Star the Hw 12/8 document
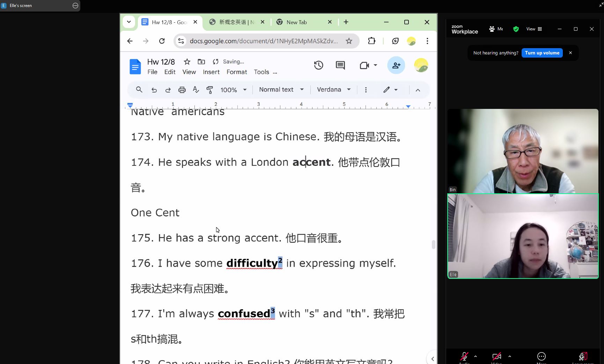Viewport: 604px width, 364px height. point(187,62)
